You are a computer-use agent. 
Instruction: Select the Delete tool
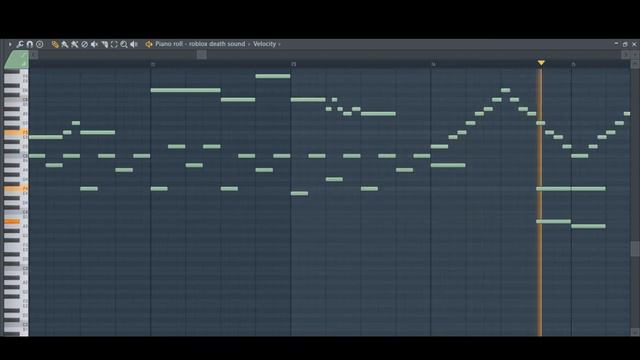[x=84, y=44]
